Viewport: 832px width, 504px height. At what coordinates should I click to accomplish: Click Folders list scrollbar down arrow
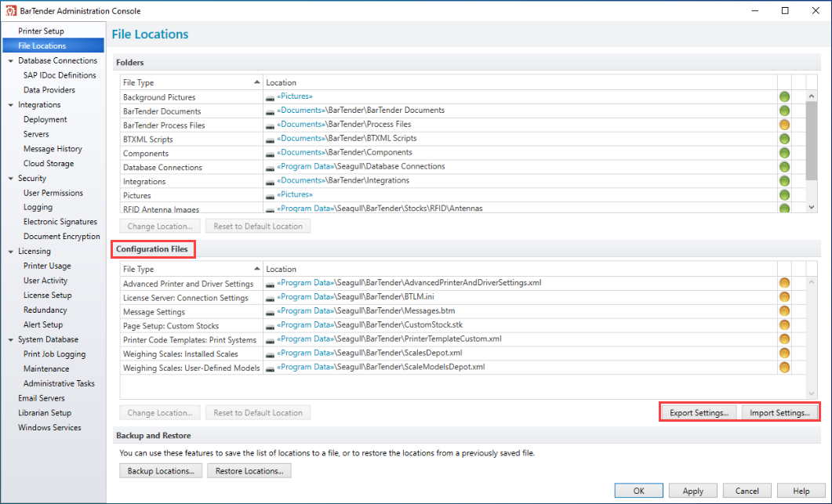pos(812,207)
